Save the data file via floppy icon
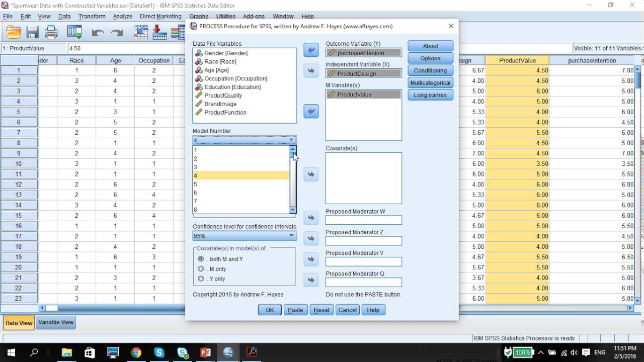The height and width of the screenshot is (362, 644). click(32, 33)
